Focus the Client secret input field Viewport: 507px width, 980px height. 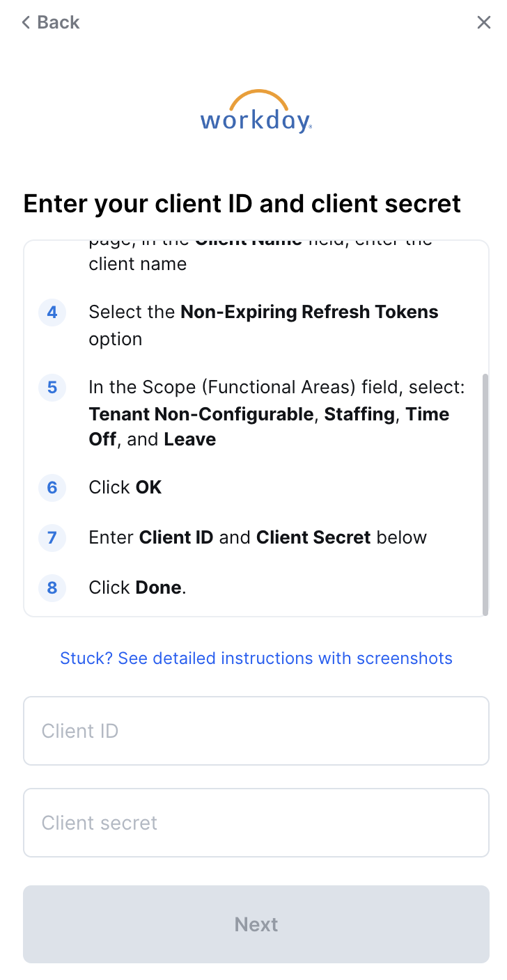pyautogui.click(x=256, y=823)
